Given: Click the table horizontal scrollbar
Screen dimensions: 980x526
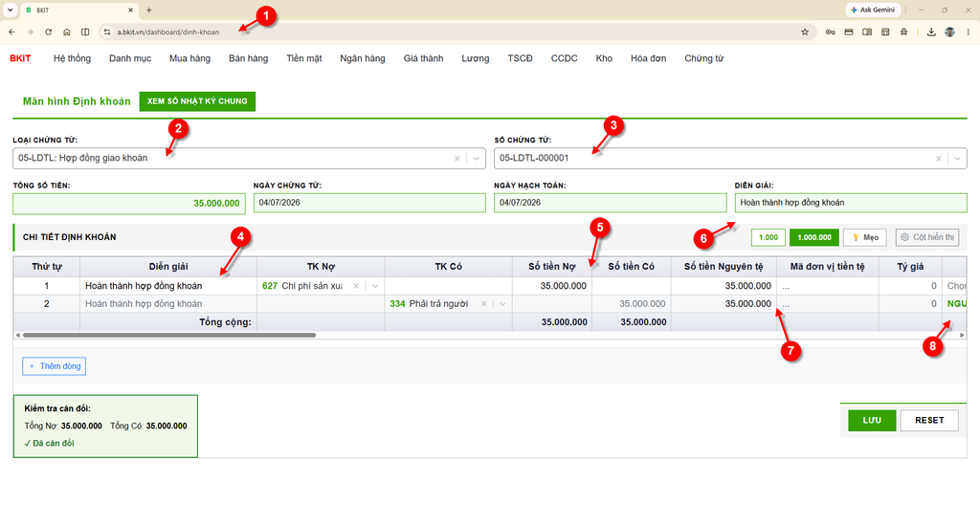Looking at the screenshot, I should coord(169,336).
